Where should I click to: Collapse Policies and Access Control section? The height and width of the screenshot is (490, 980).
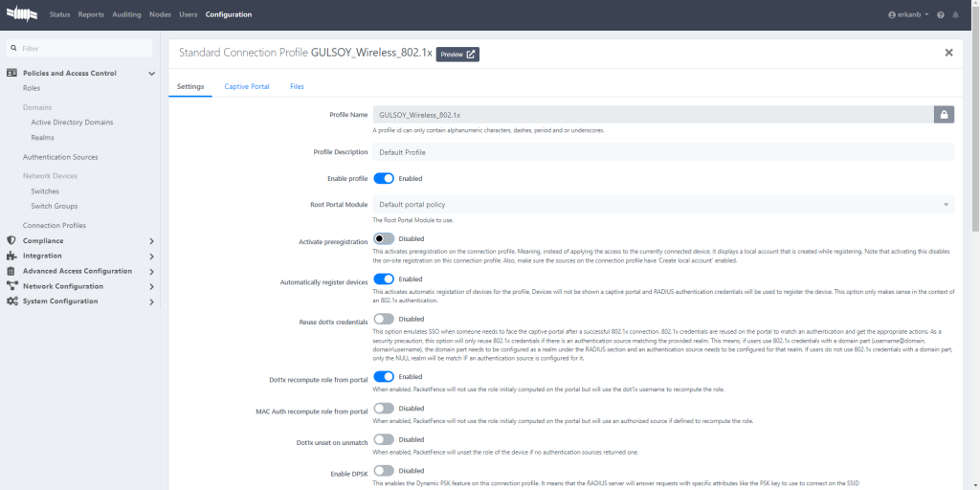coord(151,73)
